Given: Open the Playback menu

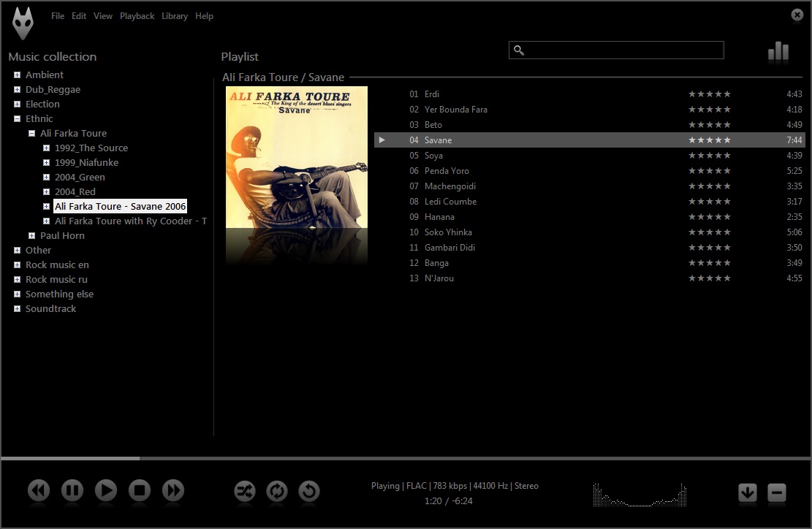Looking at the screenshot, I should pos(137,16).
